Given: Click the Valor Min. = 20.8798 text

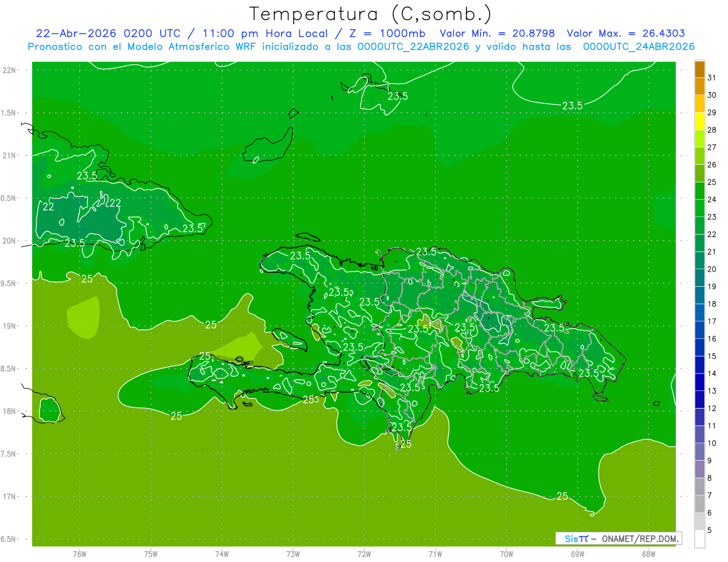Looking at the screenshot, I should pos(497,33).
